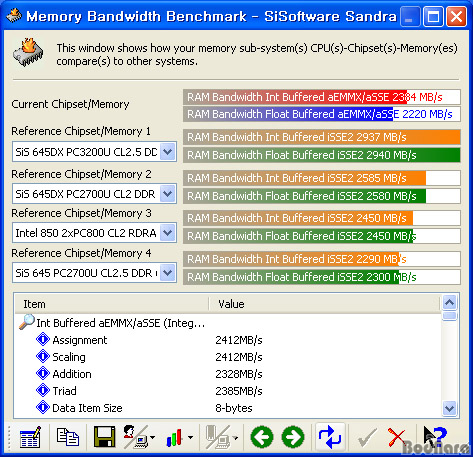473x457 pixels.
Task: Open the user-and-computer settings icon
Action: [136, 437]
